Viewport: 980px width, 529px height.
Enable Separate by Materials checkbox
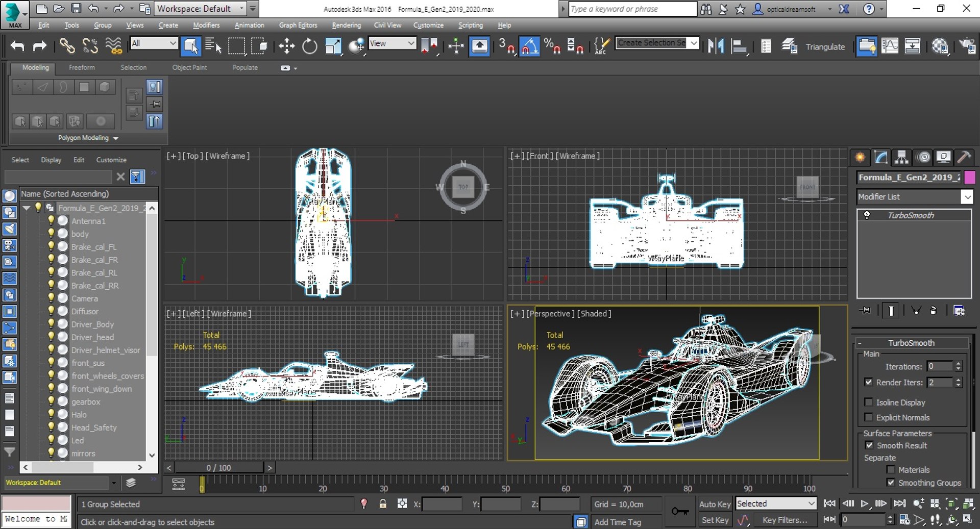tap(891, 469)
